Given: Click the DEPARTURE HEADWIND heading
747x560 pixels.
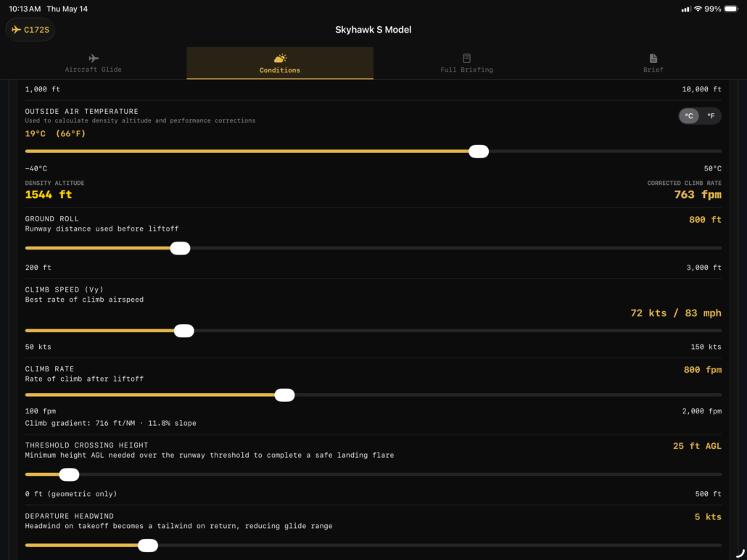Looking at the screenshot, I should pyautogui.click(x=70, y=516).
